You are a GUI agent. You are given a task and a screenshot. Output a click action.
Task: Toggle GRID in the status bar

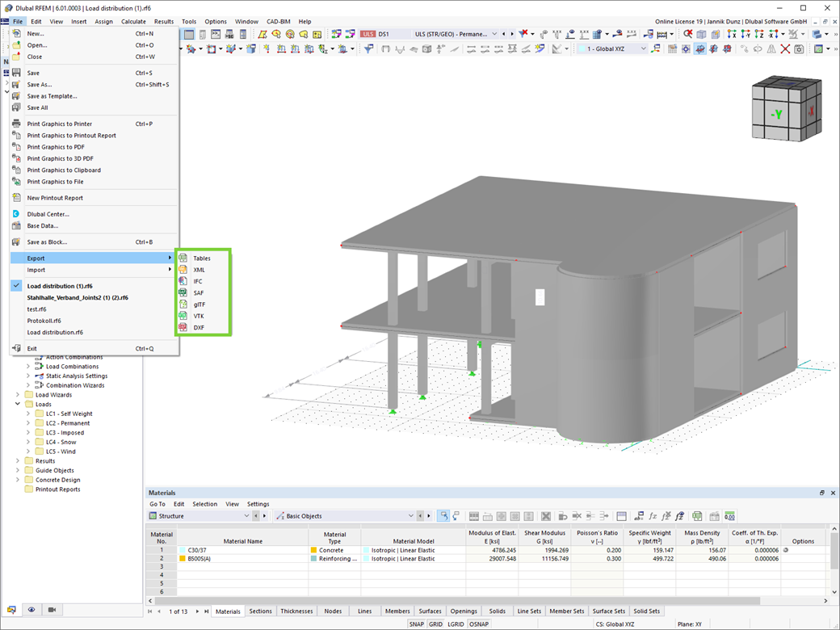coord(435,624)
